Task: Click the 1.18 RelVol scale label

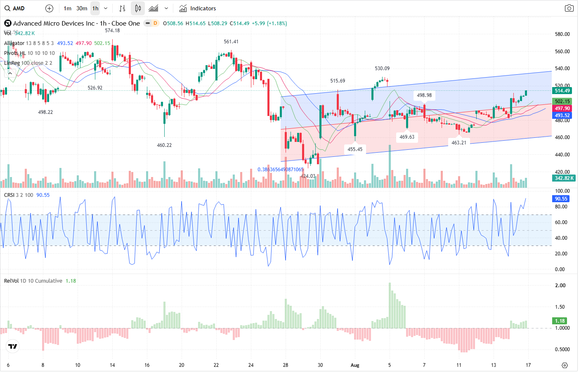Action: [x=560, y=321]
